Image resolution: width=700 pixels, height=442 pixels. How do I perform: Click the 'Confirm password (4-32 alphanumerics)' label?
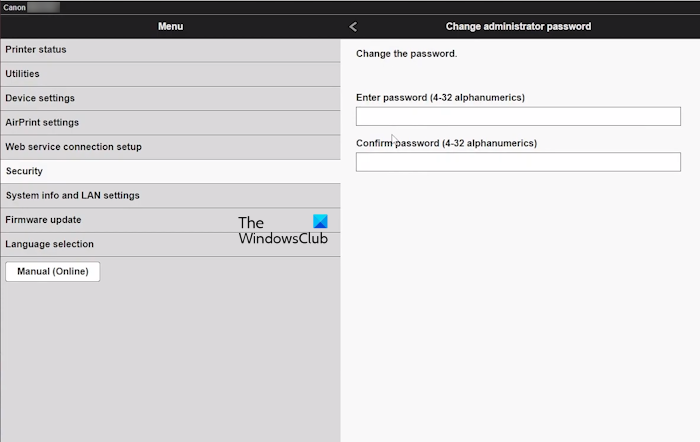(x=446, y=143)
